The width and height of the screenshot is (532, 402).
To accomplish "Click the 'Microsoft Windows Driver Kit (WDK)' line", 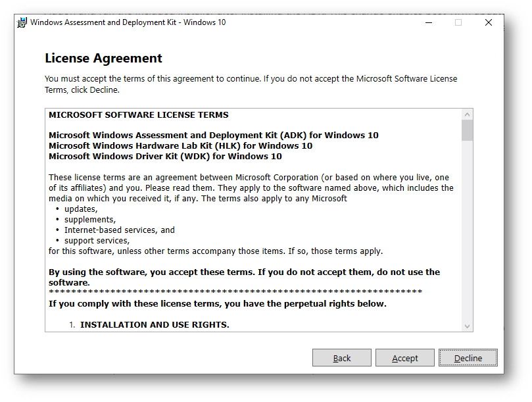I will click(165, 156).
